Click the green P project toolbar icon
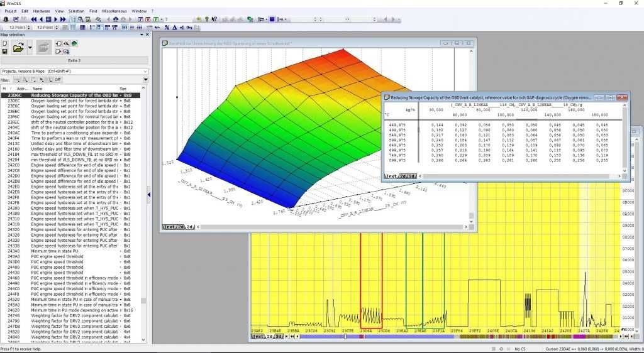644x353 pixels. pyautogui.click(x=156, y=19)
